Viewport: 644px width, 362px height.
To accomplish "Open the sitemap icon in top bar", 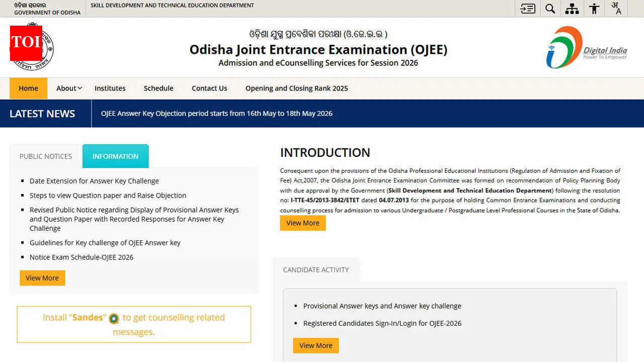I will (572, 9).
